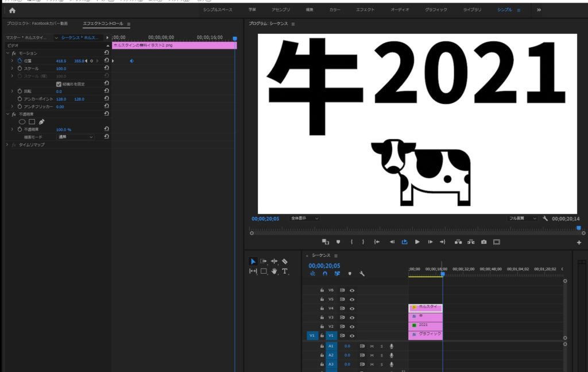Select the Type tool

click(285, 271)
